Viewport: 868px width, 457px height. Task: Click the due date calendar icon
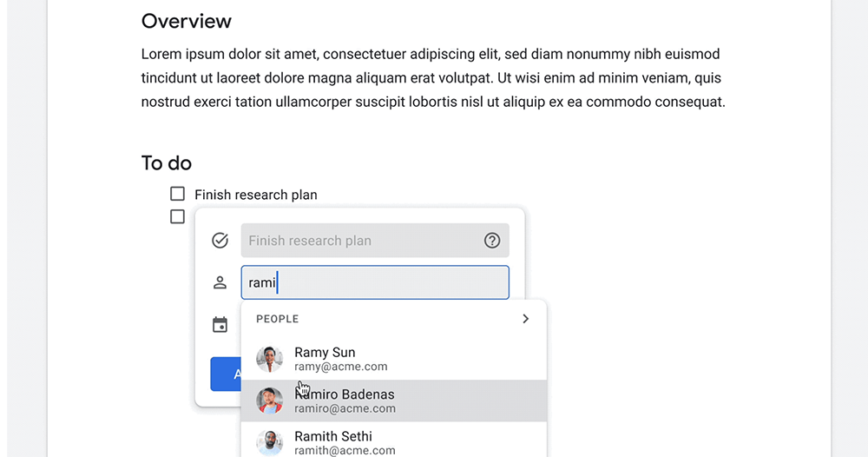tap(220, 325)
